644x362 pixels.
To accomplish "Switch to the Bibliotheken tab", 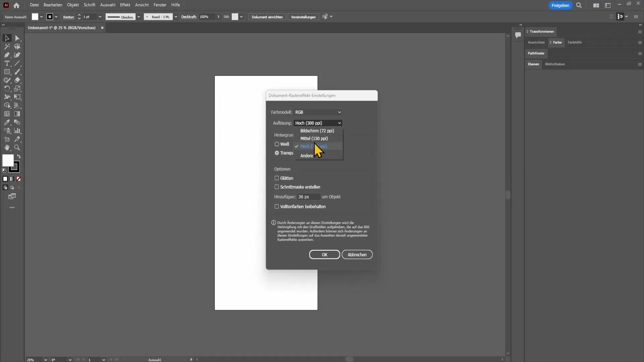I will click(555, 64).
